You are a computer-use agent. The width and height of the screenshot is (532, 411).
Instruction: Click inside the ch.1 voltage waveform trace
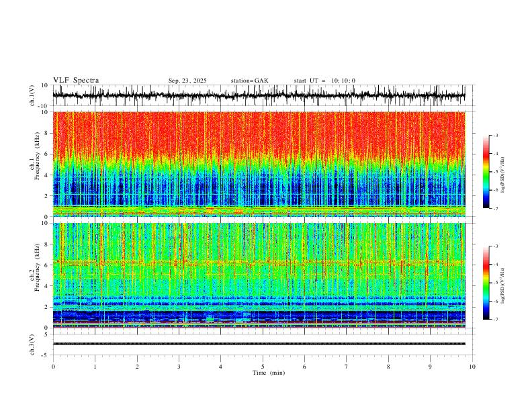tap(259, 95)
